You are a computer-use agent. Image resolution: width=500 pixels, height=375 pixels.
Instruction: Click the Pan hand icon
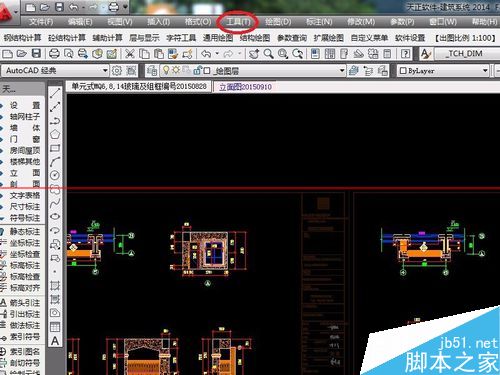254,54
